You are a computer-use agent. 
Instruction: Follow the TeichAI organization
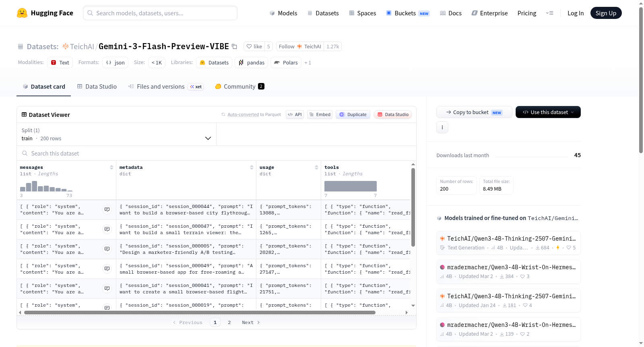pos(300,46)
